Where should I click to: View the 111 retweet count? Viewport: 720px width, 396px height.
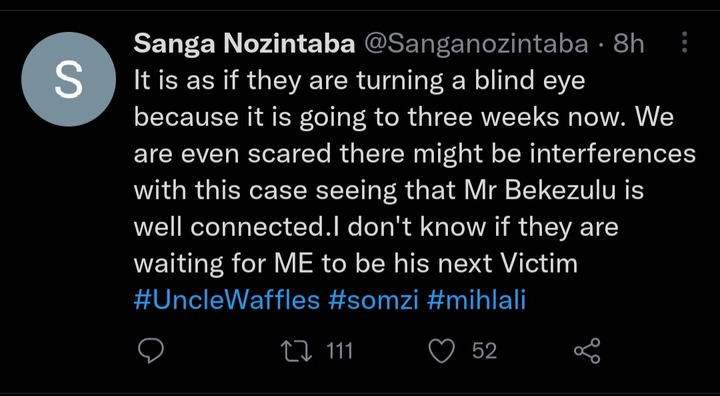(339, 352)
